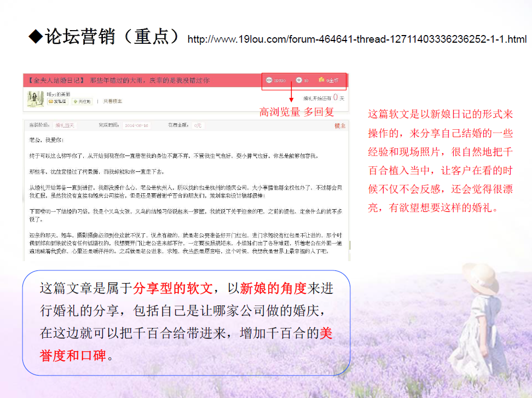Image resolution: width=532 pixels, height=398 pixels.
Task: Click the 2014-06-16 completion date field
Action: click(x=136, y=125)
